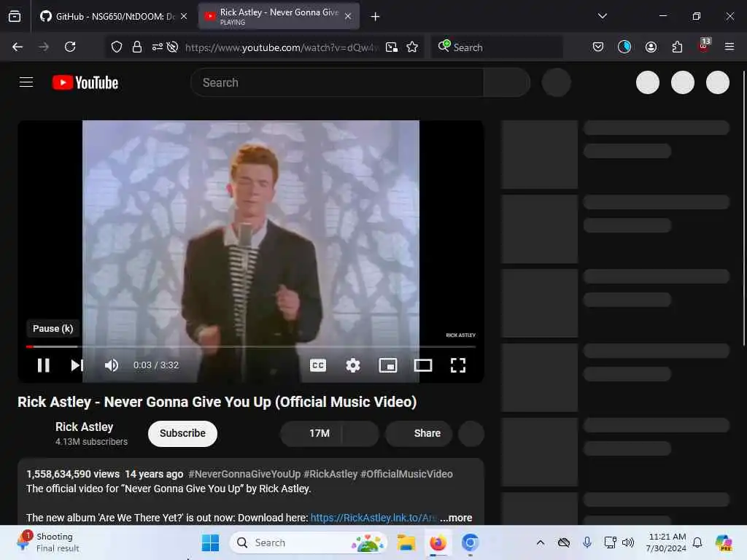747x560 pixels.
Task: Like the video showing 17M
Action: [311, 433]
